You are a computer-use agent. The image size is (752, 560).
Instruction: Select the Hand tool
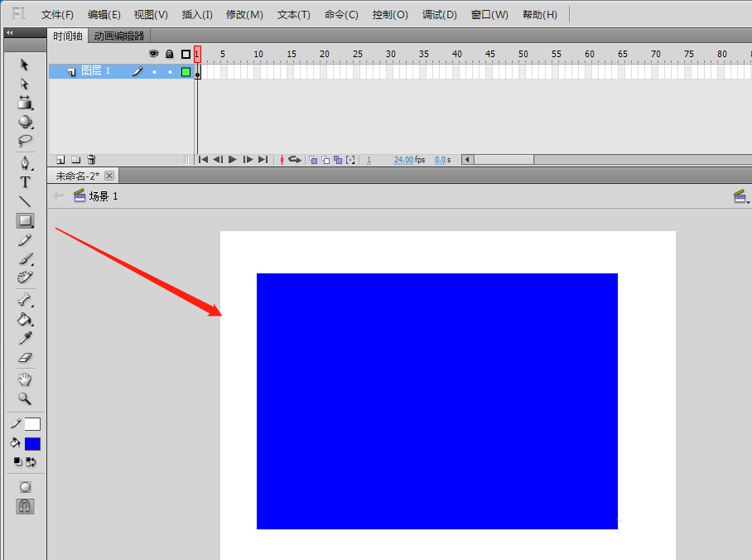click(x=25, y=379)
